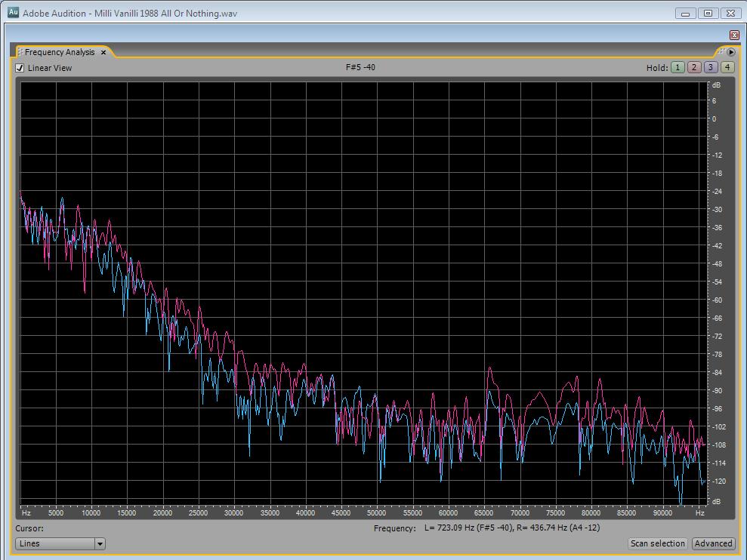
Task: Toggle Hold 1 snapshot button
Action: point(678,67)
